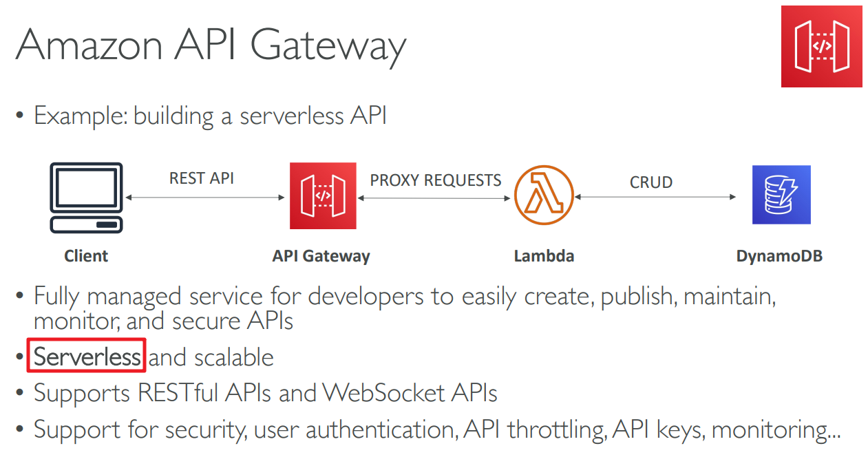Image resolution: width=868 pixels, height=457 pixels.
Task: Click the "Amazon API Gateway" slide title
Action: tap(211, 47)
